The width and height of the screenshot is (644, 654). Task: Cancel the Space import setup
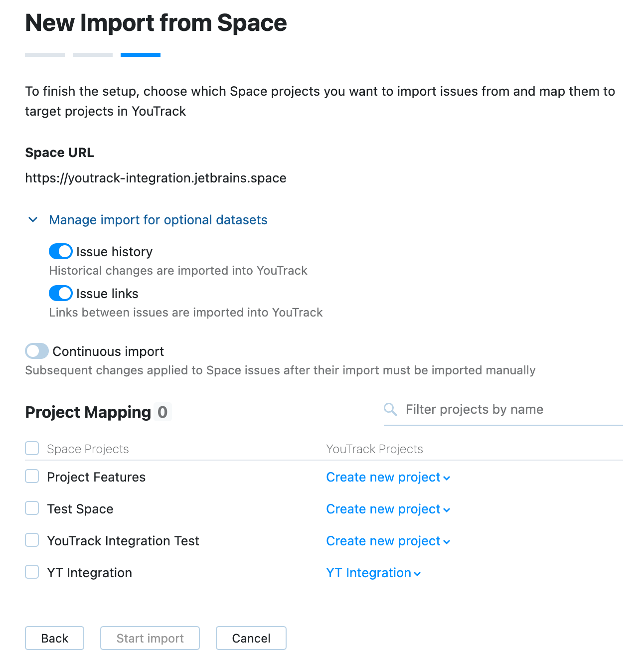click(251, 638)
